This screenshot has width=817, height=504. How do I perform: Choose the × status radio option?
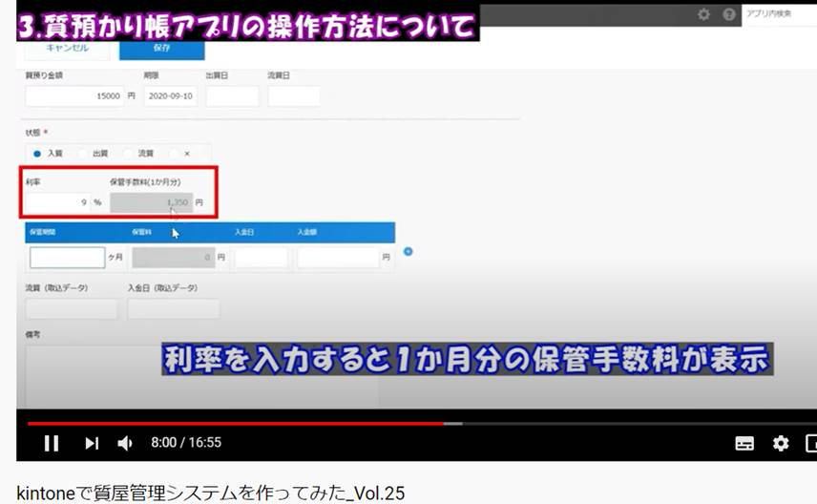pyautogui.click(x=173, y=153)
